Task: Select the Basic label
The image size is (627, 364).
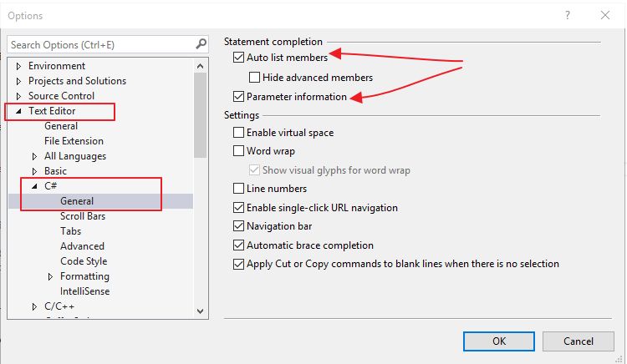Action: coord(55,171)
